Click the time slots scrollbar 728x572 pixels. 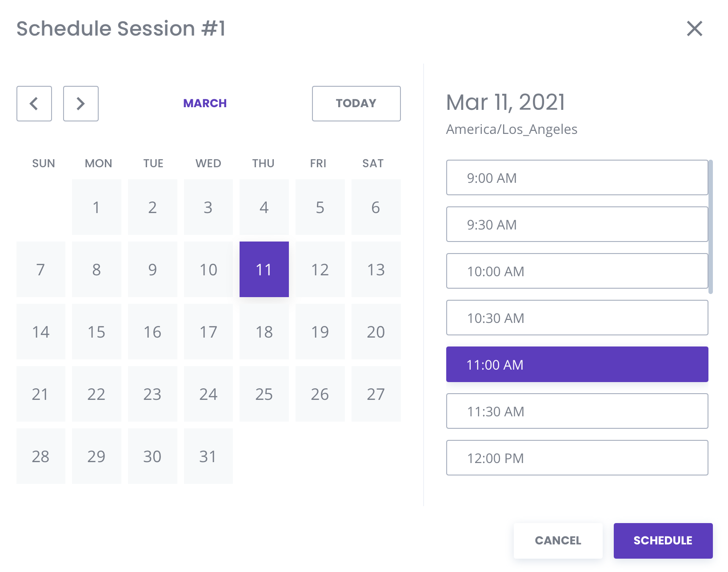pyautogui.click(x=711, y=227)
